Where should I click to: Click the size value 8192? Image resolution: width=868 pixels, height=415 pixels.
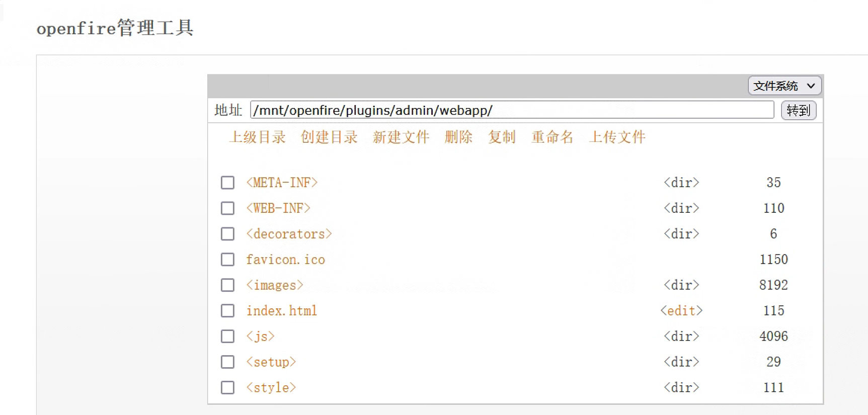pyautogui.click(x=773, y=285)
